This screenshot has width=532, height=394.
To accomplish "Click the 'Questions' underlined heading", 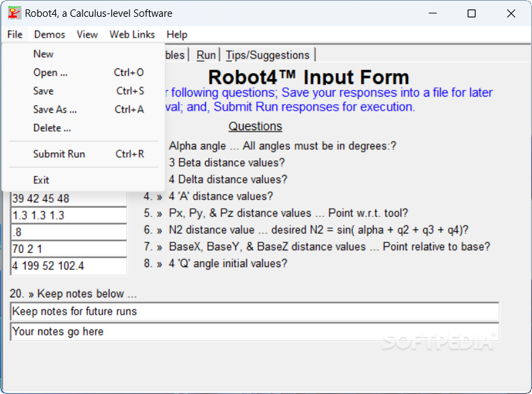I will point(255,126).
